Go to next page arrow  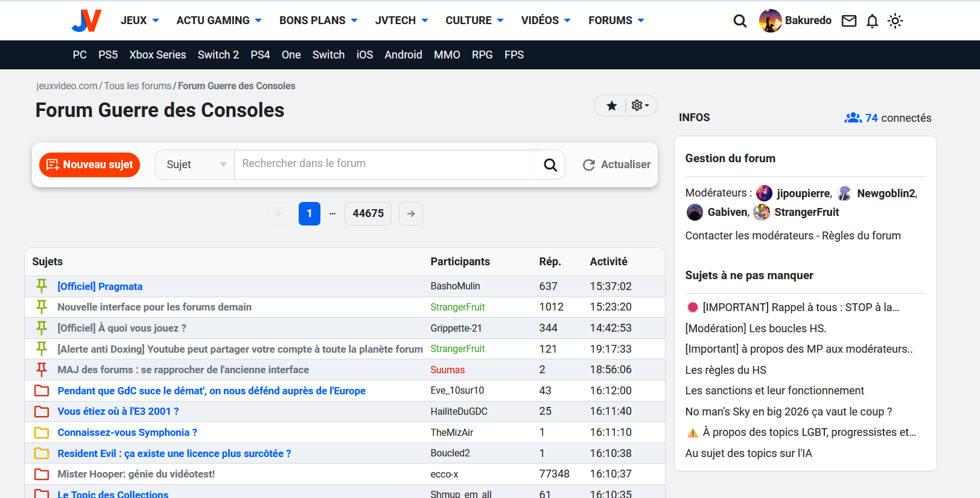point(411,213)
